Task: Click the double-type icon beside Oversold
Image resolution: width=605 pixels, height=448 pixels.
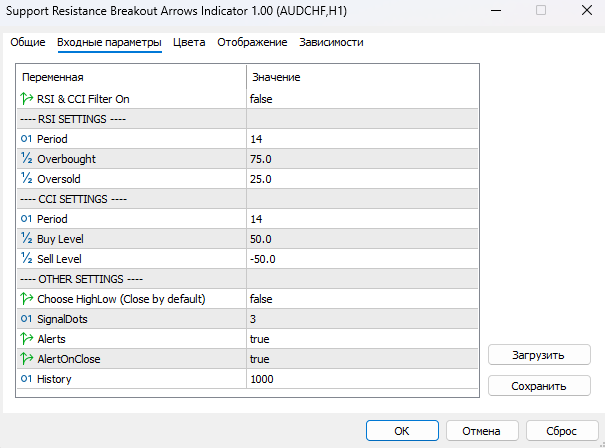Action: 27,178
